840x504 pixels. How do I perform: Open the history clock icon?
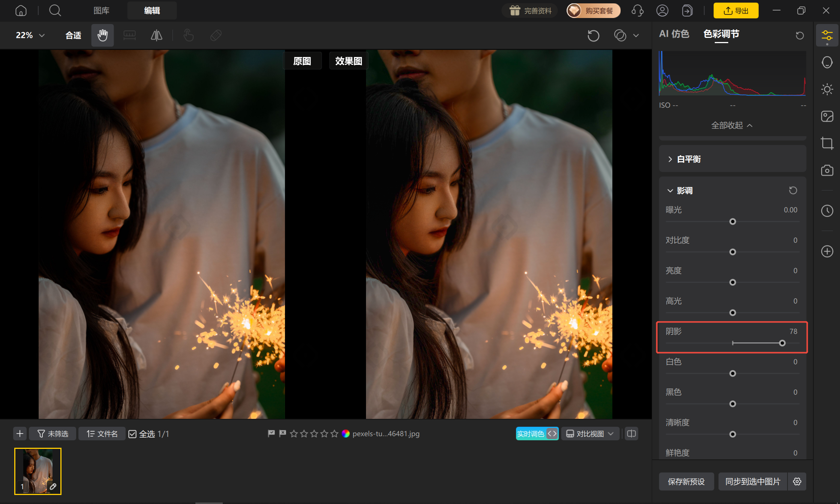(827, 211)
